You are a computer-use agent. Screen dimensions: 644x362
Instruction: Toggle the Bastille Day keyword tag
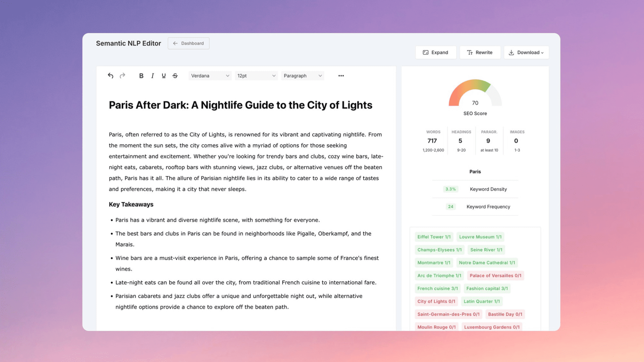(x=505, y=314)
